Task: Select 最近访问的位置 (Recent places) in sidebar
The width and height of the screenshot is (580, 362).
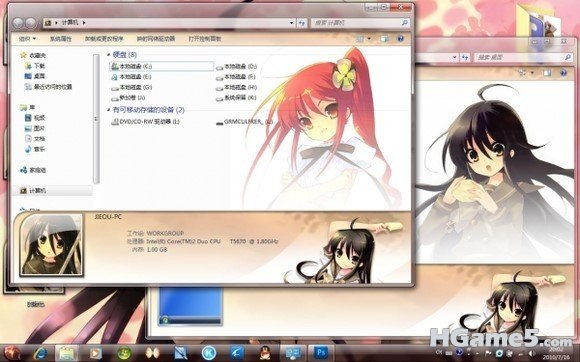Action: [48, 87]
